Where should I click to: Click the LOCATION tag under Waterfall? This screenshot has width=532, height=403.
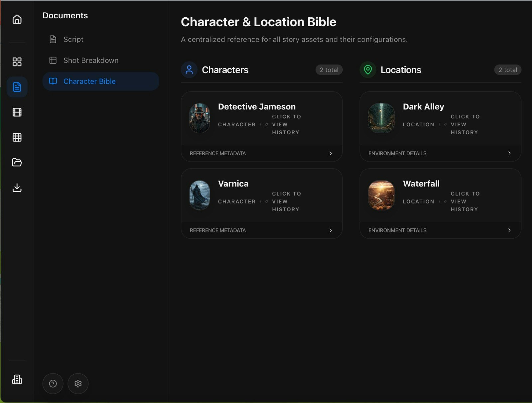pyautogui.click(x=418, y=201)
